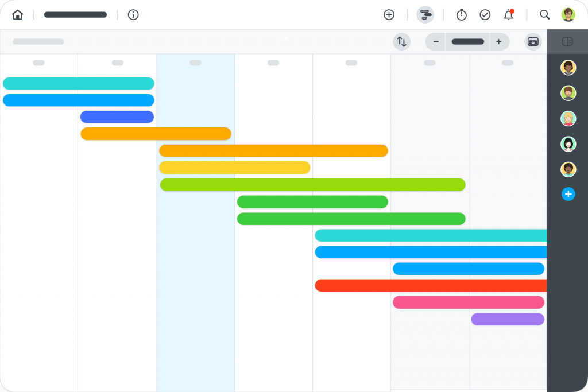This screenshot has height=392, width=588.
Task: Click the add new item plus icon
Action: point(389,15)
